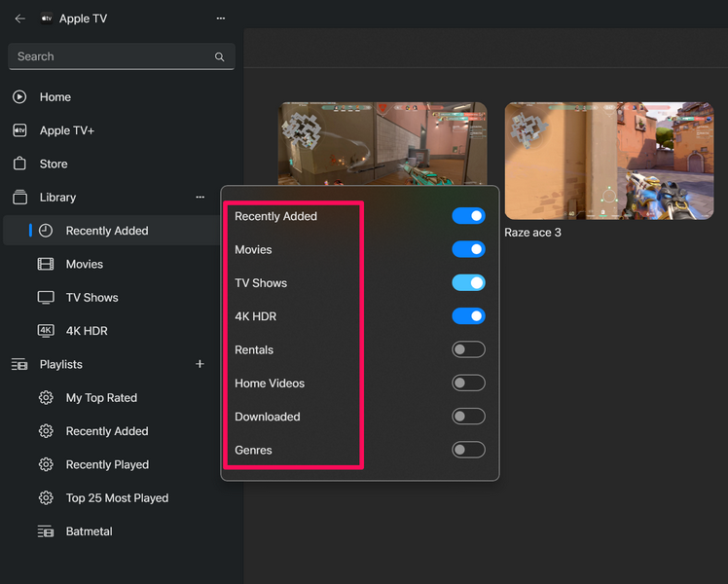Collapse the Playlists section header
The height and width of the screenshot is (584, 728).
(60, 364)
